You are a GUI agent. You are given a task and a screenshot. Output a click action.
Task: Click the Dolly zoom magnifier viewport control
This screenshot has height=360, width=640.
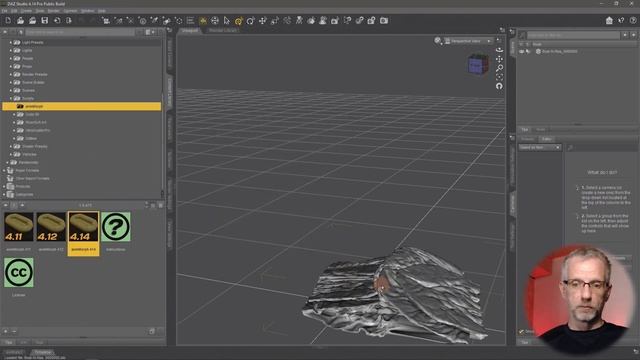[499, 68]
